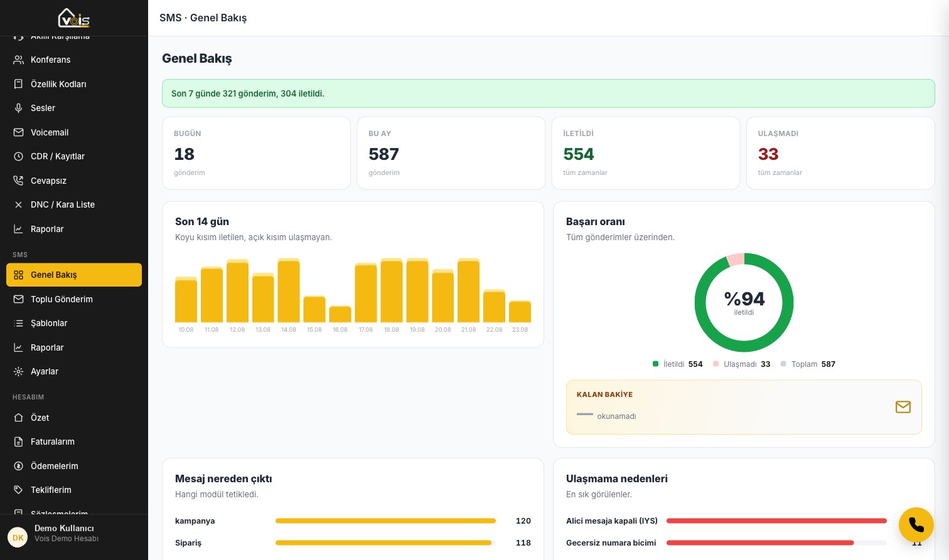
Task: Open the floating yellow phone call button
Action: tap(916, 525)
